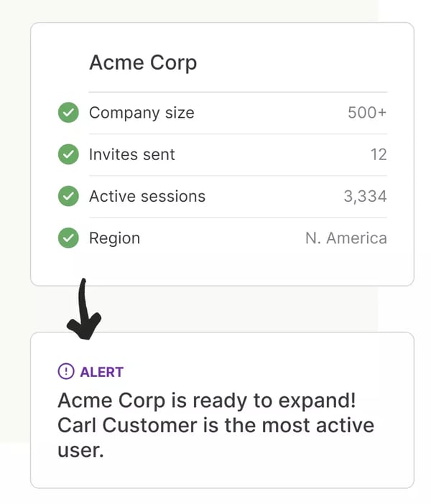
Task: Click the word 'user.' ending the alert
Action: coord(80,451)
